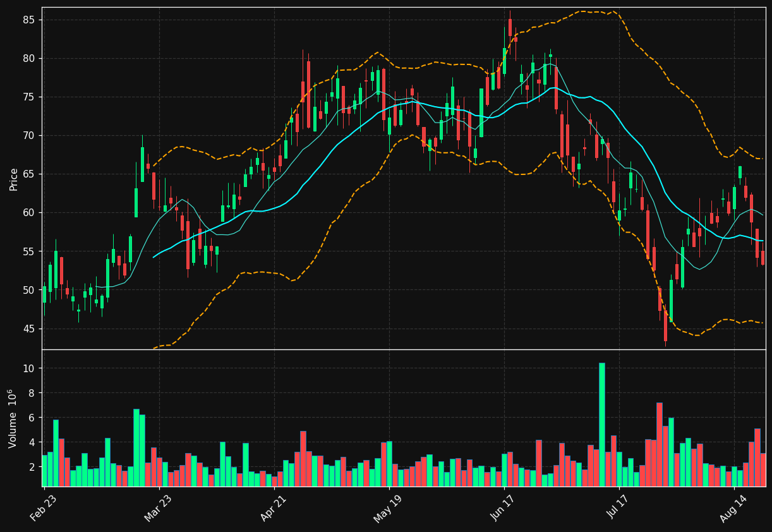Click the 'Feb 23' date axis label
772x532 pixels.
point(42,509)
